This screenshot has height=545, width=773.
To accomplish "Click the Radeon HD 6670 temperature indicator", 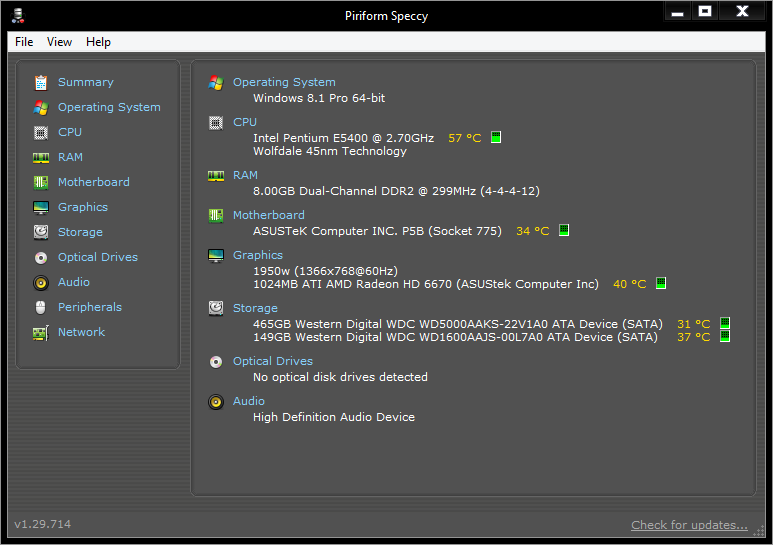I will click(x=661, y=284).
